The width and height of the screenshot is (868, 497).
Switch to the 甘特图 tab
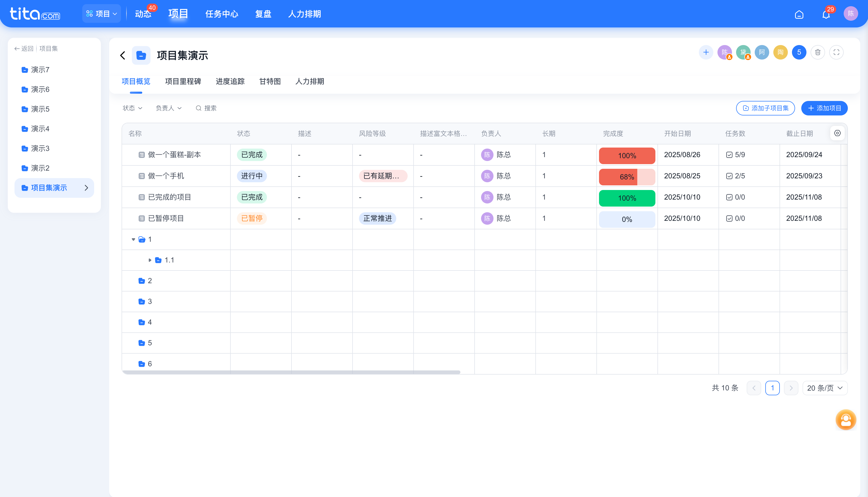(x=270, y=82)
